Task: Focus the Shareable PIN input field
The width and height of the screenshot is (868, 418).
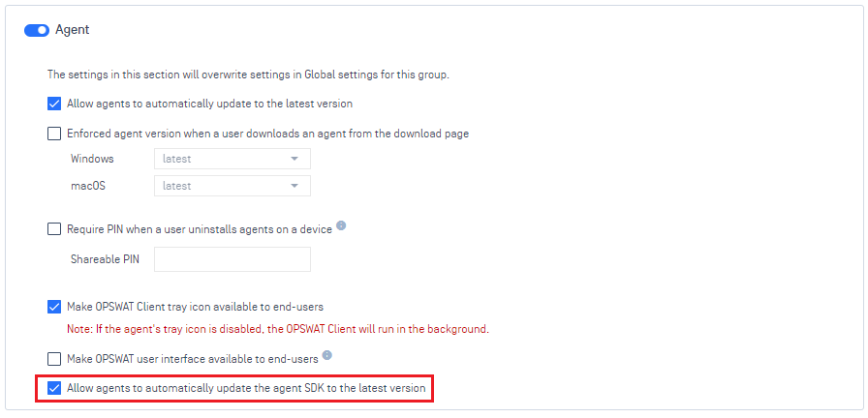Action: [x=232, y=258]
